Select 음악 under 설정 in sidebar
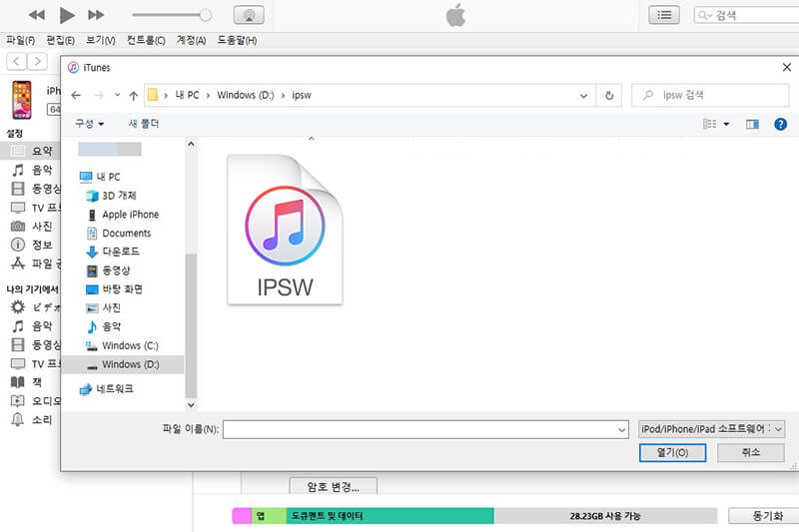This screenshot has width=799, height=532. click(32, 170)
